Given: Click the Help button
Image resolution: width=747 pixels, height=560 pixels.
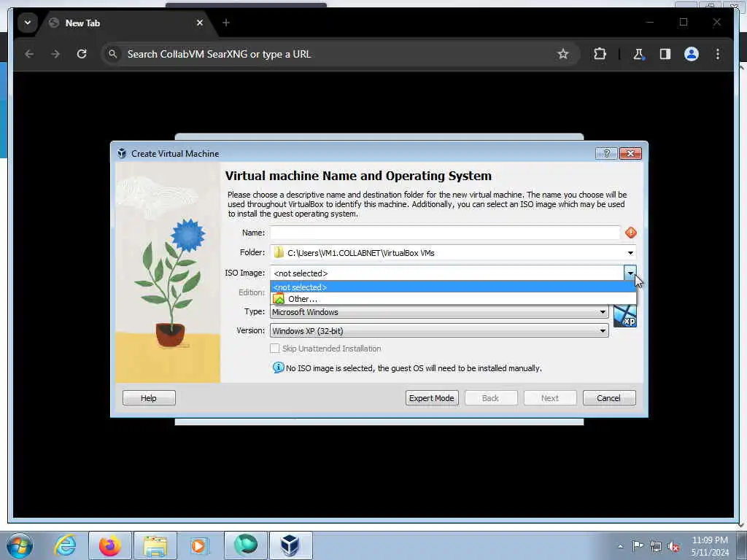Looking at the screenshot, I should [x=149, y=398].
